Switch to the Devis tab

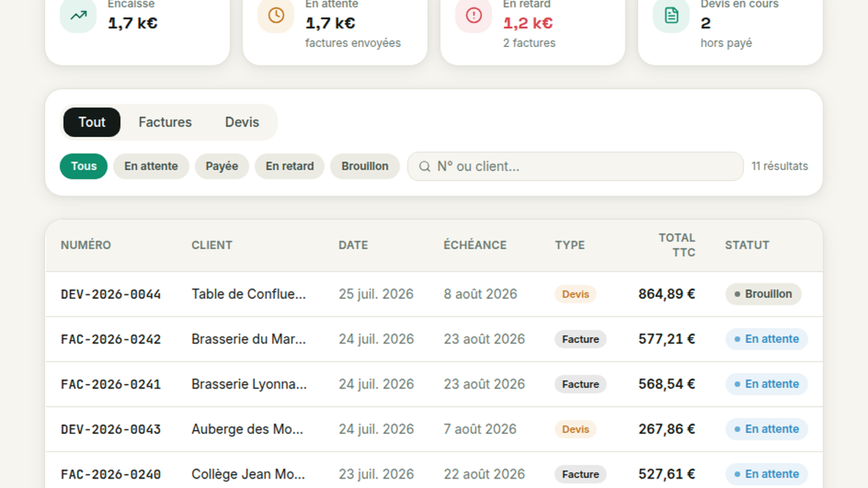[242, 122]
